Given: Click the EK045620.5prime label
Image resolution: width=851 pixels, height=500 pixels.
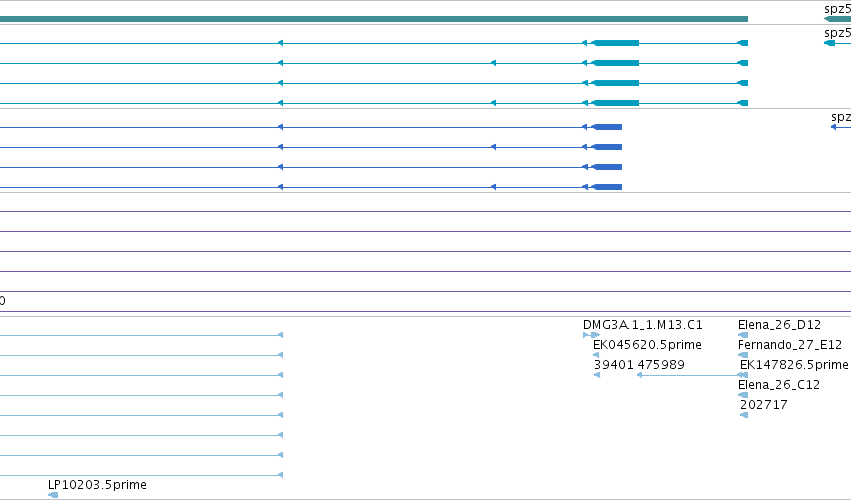Looking at the screenshot, I should [647, 345].
